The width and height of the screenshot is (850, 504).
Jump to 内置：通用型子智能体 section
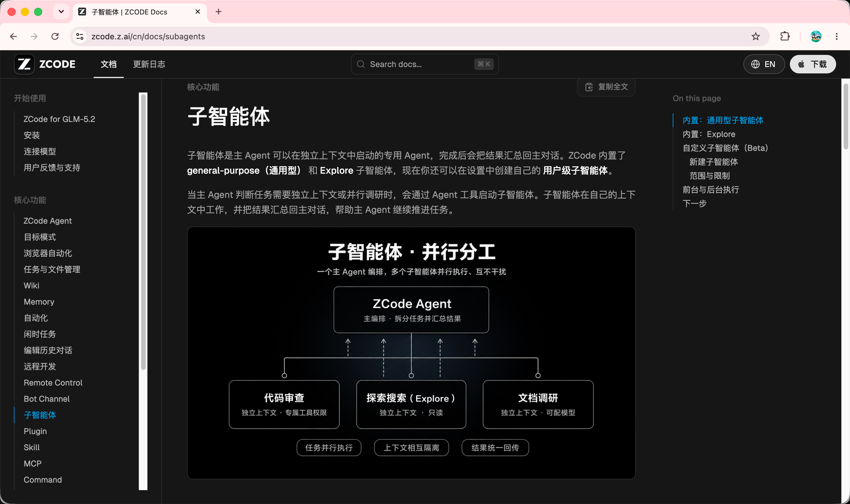point(723,120)
